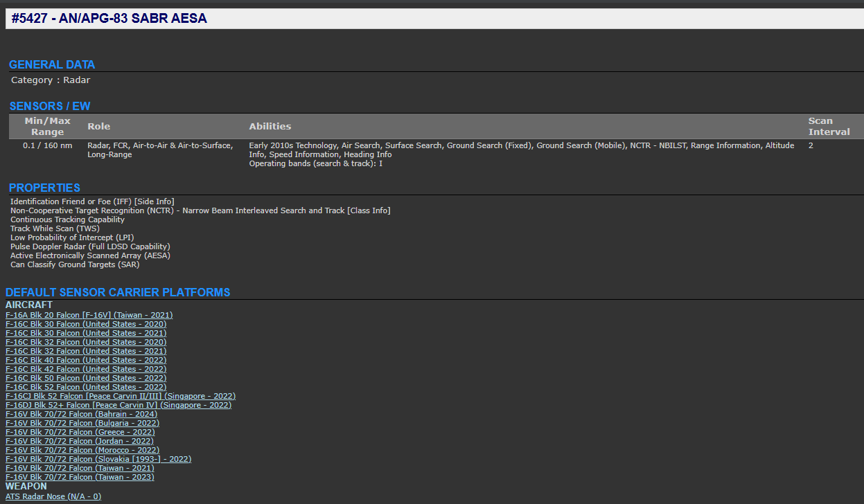Open the ATS Radar Nose weapon link
This screenshot has width=864, height=504.
(53, 496)
